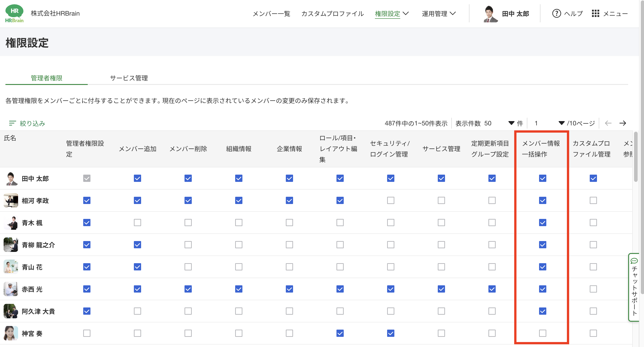Click 赤西 光's profile thumbnail
Screen dimensions: 644x347
[x=11, y=289]
